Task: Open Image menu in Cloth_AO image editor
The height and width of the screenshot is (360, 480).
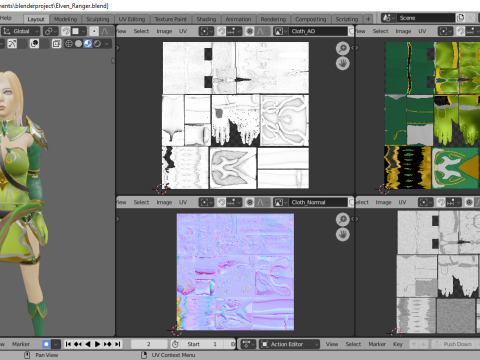Action: point(164,31)
